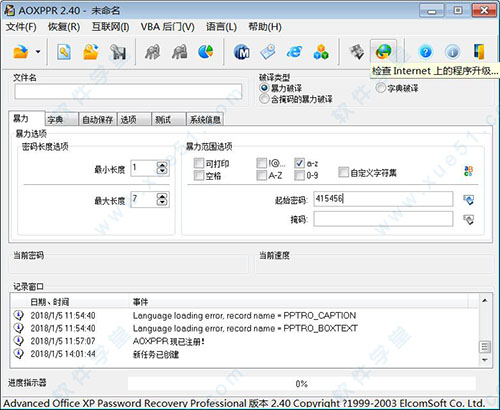
Task: Click the custom charset define icon
Action: point(468,171)
